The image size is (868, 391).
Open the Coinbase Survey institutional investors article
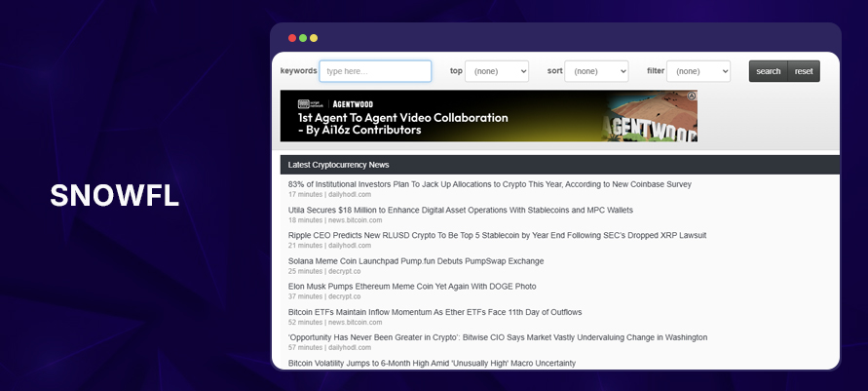pyautogui.click(x=489, y=184)
